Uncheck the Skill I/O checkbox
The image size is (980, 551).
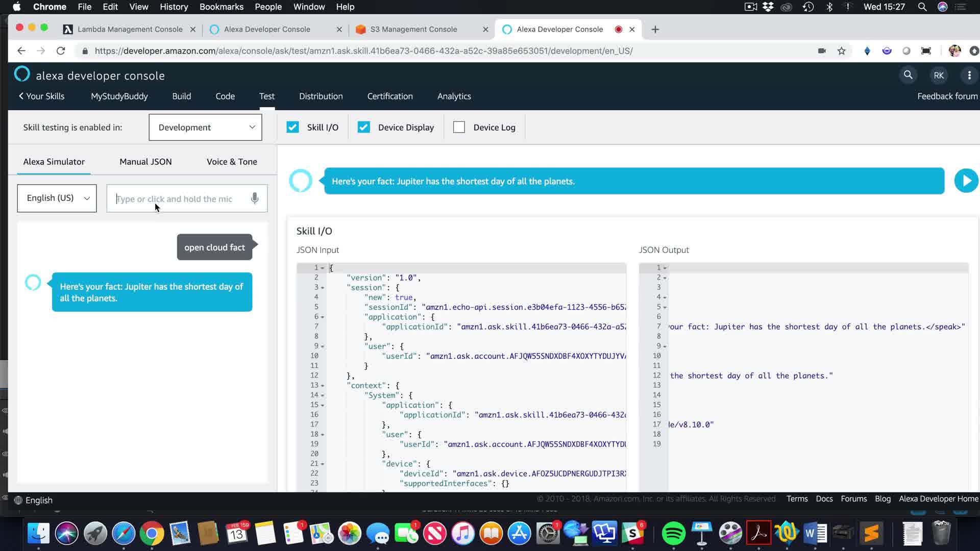coord(292,127)
